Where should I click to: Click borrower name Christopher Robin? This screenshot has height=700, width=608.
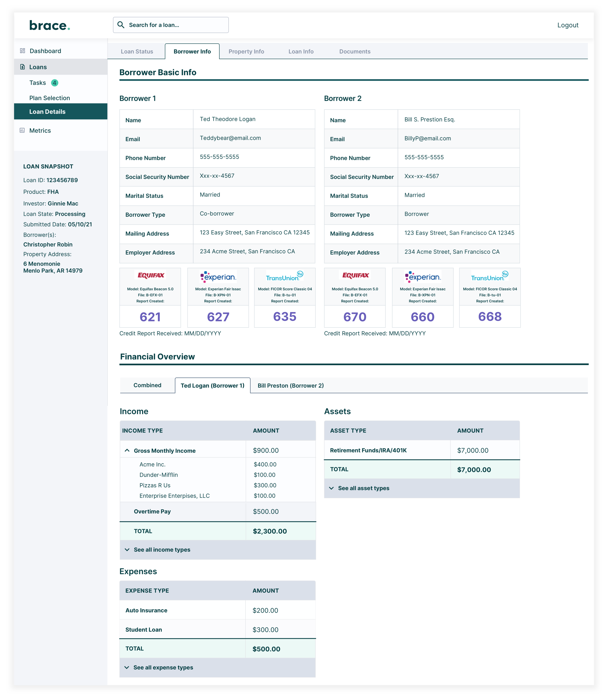coord(48,245)
